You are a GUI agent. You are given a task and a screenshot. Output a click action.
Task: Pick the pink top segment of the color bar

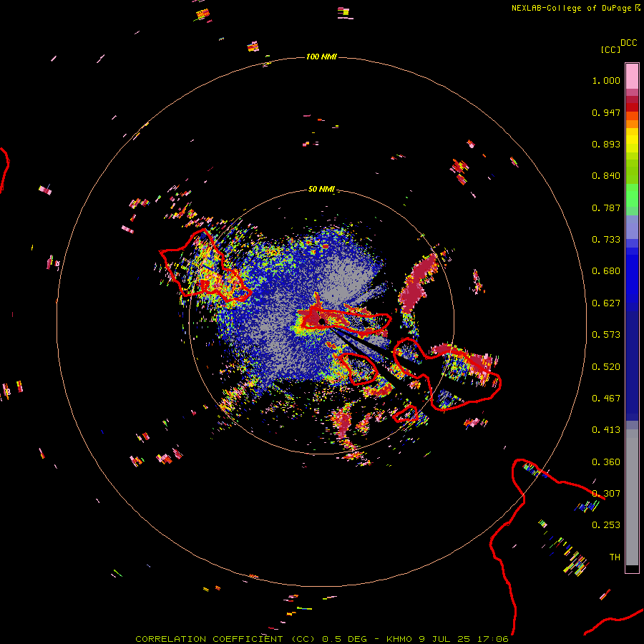(632, 77)
